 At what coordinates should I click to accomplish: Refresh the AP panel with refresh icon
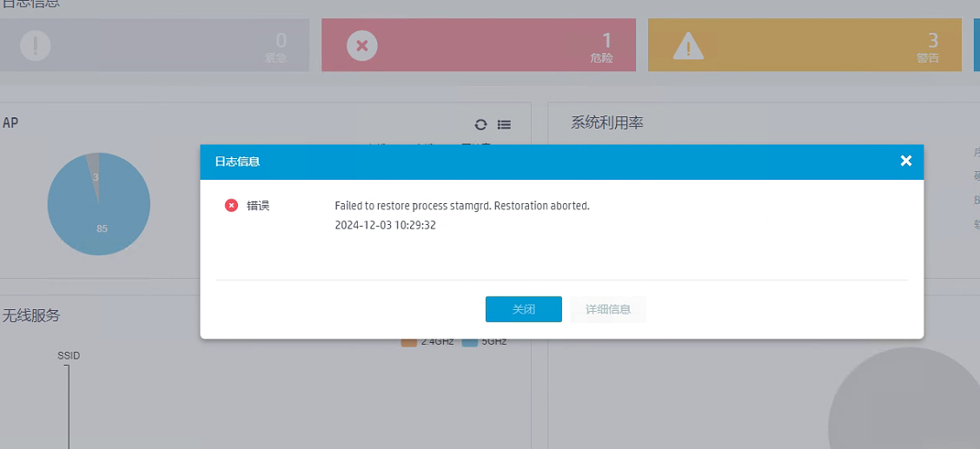[x=480, y=124]
